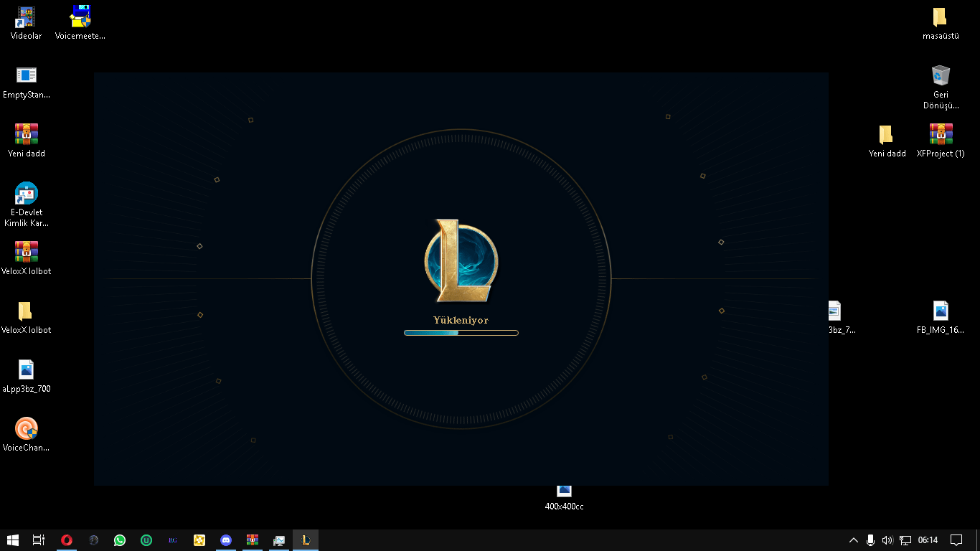The image size is (980, 551).
Task: Click the yellow flower taskbar icon
Action: pos(199,540)
